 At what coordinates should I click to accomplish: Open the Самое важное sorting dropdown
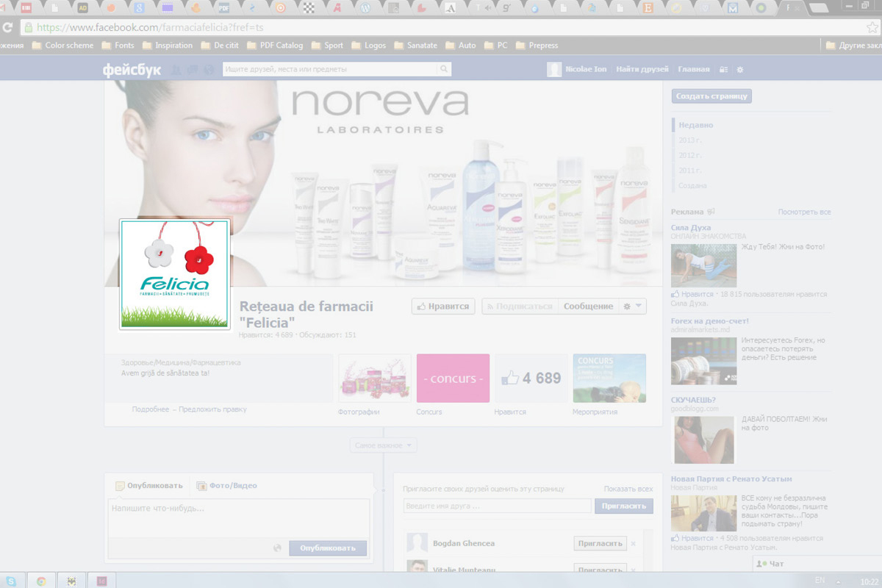pos(384,445)
